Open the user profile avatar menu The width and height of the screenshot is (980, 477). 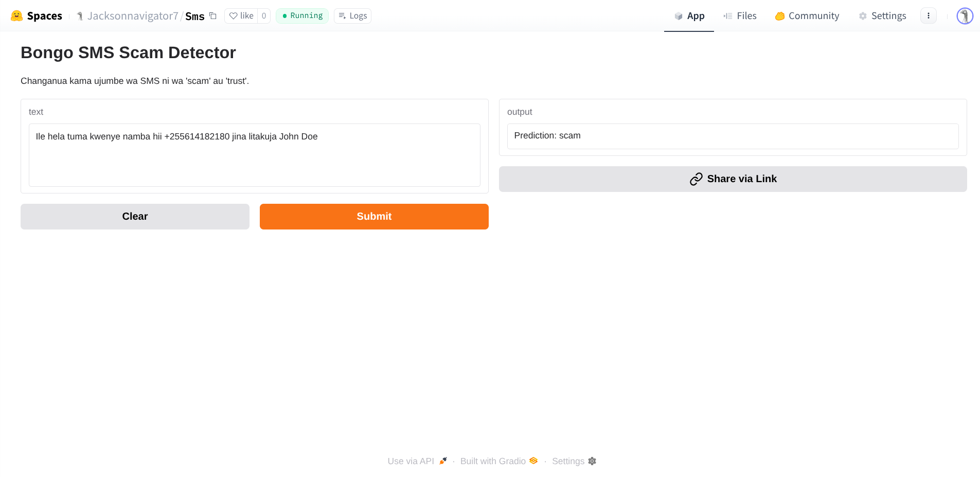coord(965,16)
